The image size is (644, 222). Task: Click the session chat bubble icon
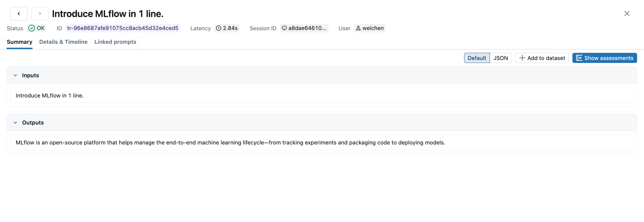tap(284, 28)
